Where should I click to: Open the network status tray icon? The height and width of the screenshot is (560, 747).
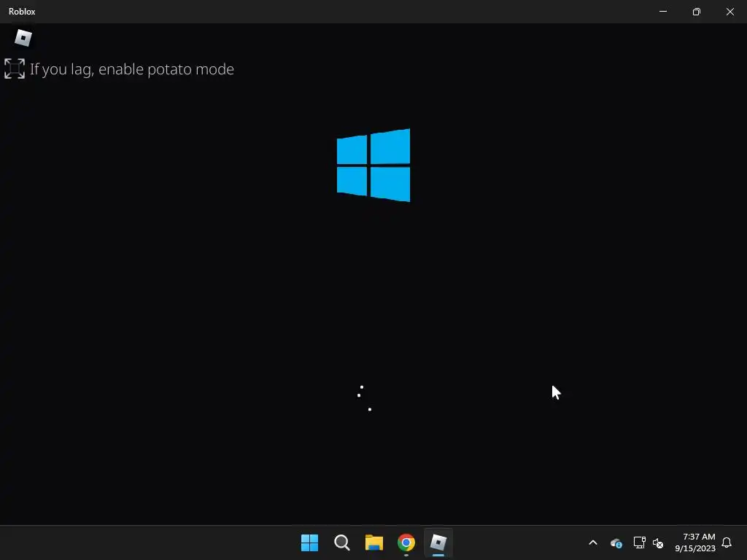tap(639, 542)
